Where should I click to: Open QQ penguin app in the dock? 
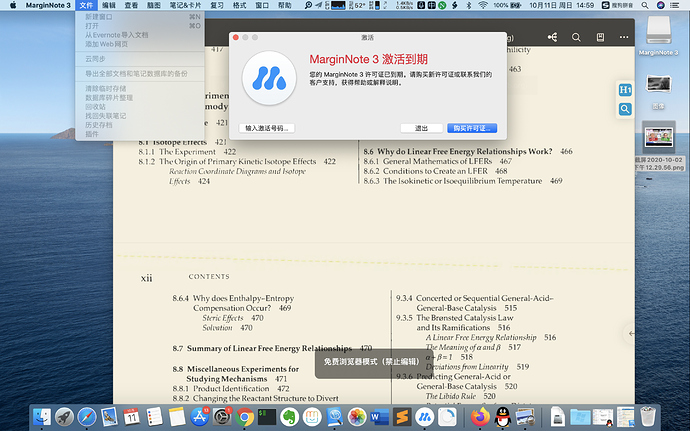tap(502, 416)
